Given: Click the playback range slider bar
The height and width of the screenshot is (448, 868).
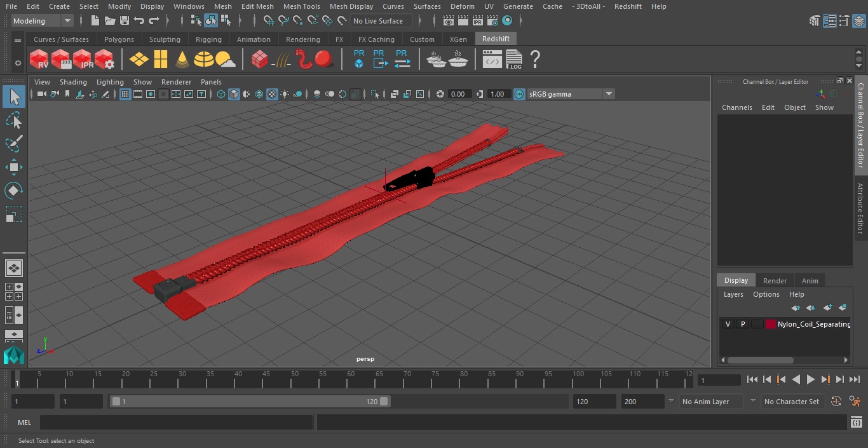Looking at the screenshot, I should click(x=250, y=402).
